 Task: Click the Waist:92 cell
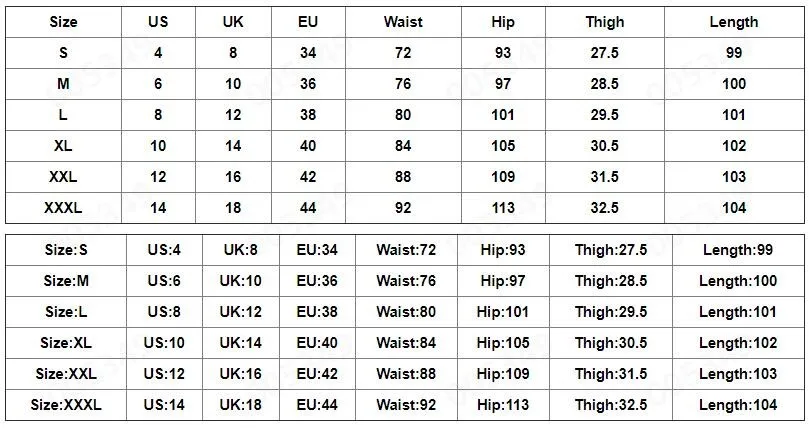407,405
